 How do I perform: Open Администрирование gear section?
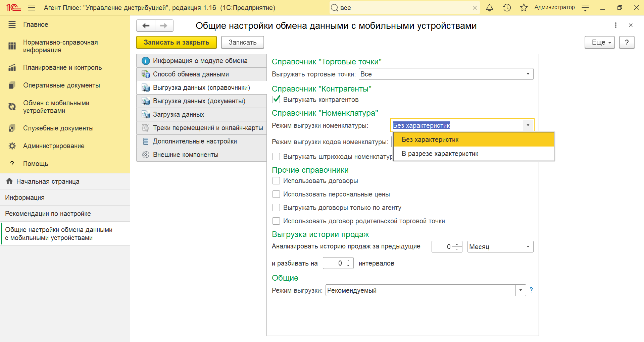click(54, 146)
